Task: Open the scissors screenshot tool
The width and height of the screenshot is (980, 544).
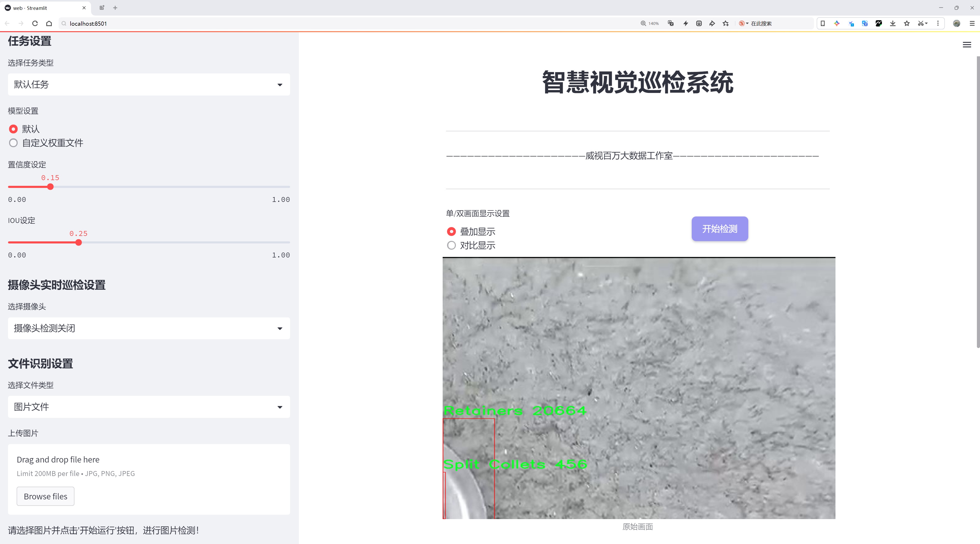Action: click(x=922, y=24)
